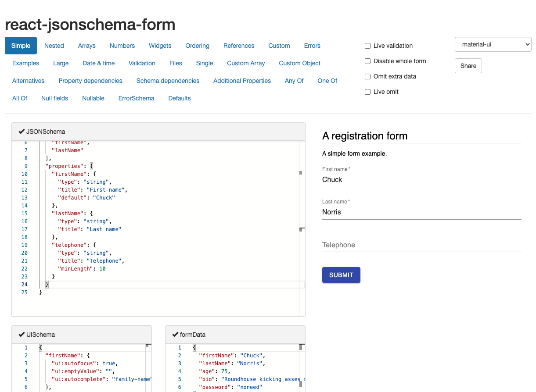Open the Date & time tab
The width and height of the screenshot is (536, 392).
[x=99, y=63]
